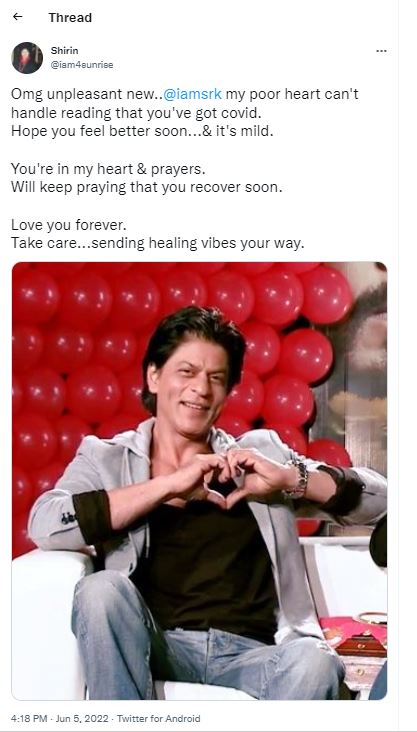Click 'You're in my heart & prayers' text
Viewport: 417px width, 732px height.
(x=108, y=169)
